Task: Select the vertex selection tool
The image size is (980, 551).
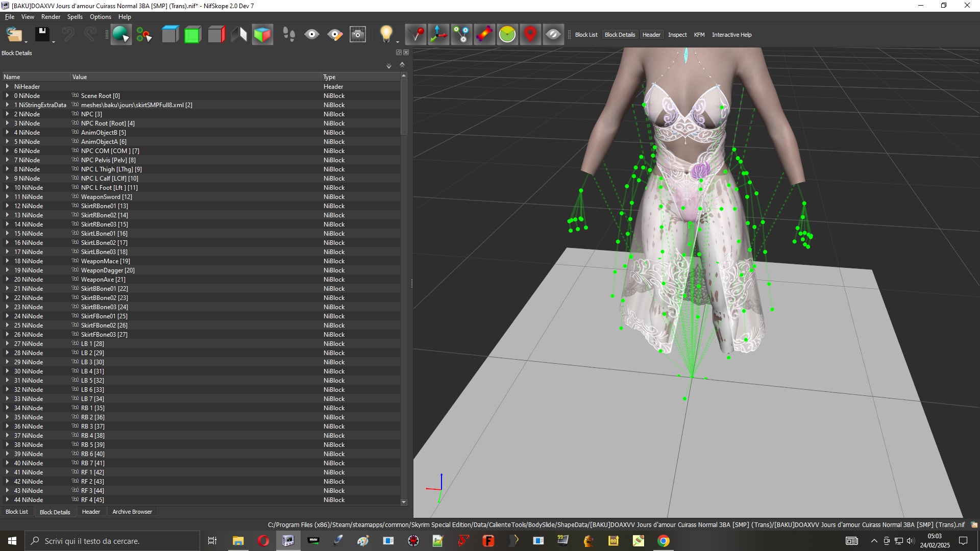Action: point(144,35)
